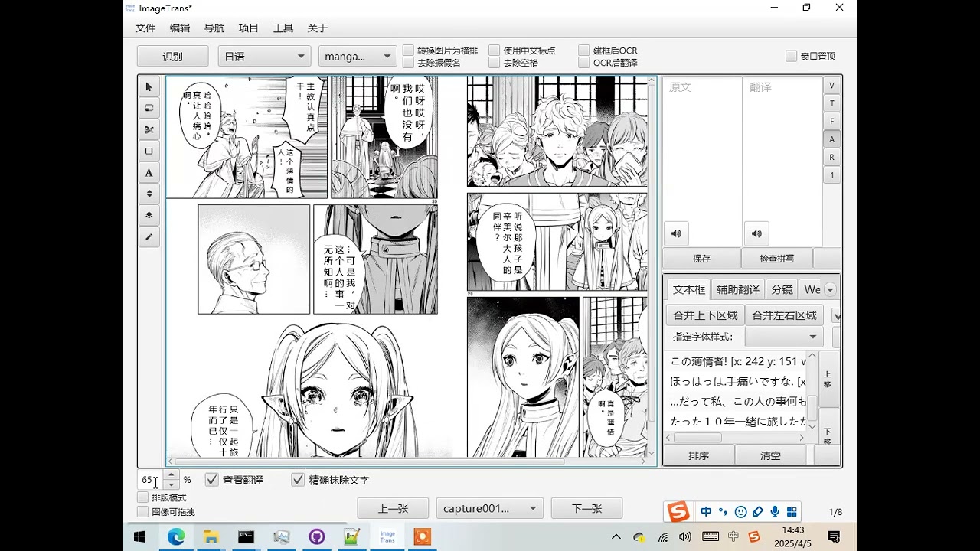Increase zoom percentage with up stepper
Screen dimensions: 980x551
pos(172,475)
